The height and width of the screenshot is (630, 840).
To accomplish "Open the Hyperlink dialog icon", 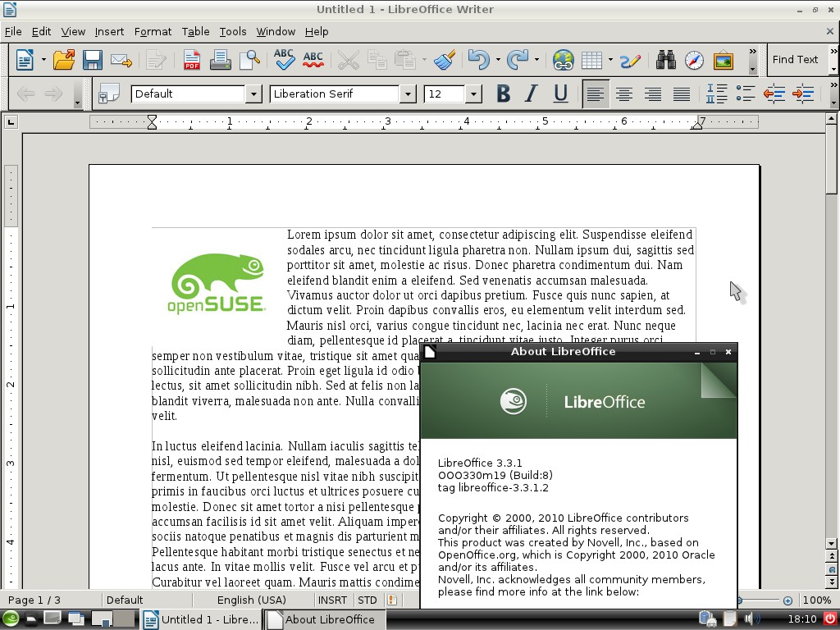I will (563, 60).
